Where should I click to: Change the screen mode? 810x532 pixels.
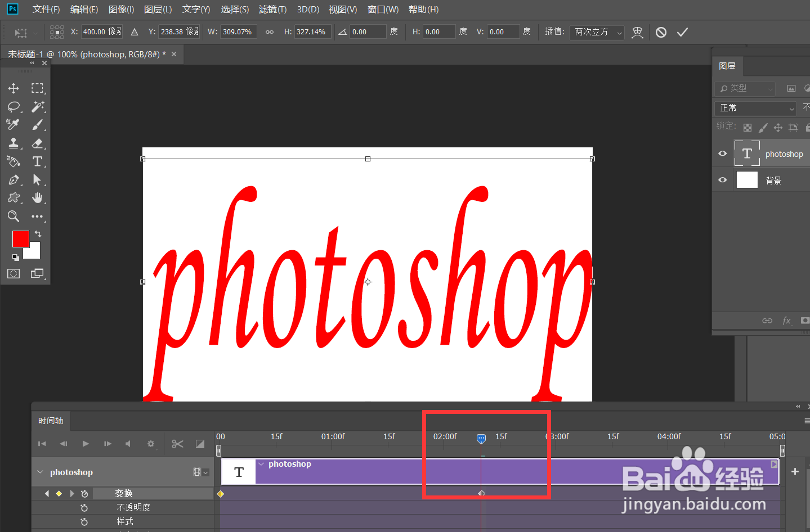37,274
